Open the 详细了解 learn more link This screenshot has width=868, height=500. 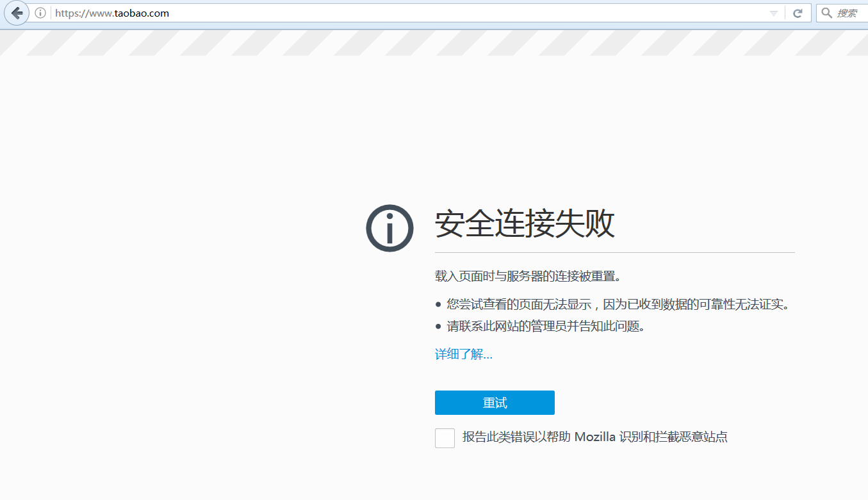click(x=463, y=354)
